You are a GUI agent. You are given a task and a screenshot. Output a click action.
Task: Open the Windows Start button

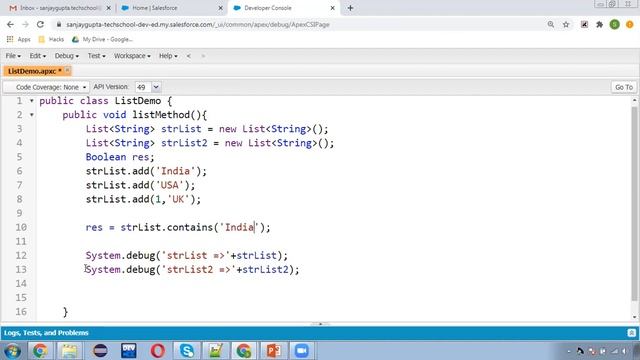12,351
